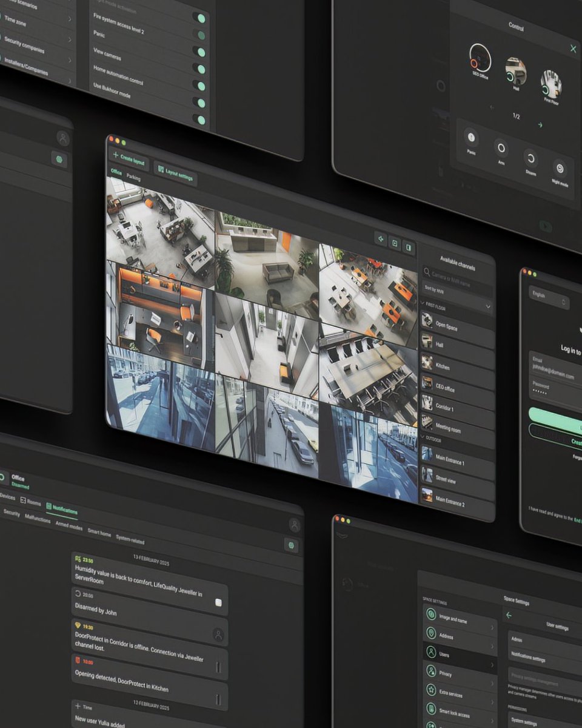Select Street view channel
Image resolution: width=582 pixels, height=728 pixels.
pyautogui.click(x=458, y=482)
